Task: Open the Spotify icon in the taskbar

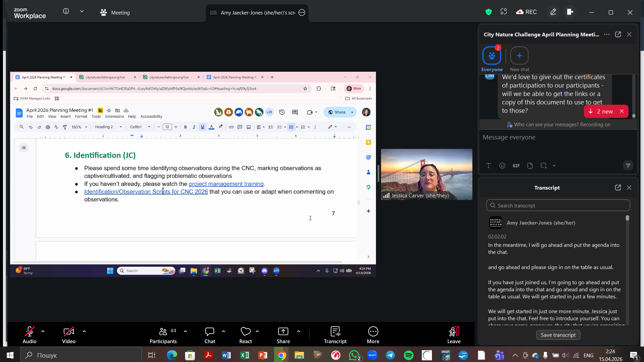Action: point(408,355)
